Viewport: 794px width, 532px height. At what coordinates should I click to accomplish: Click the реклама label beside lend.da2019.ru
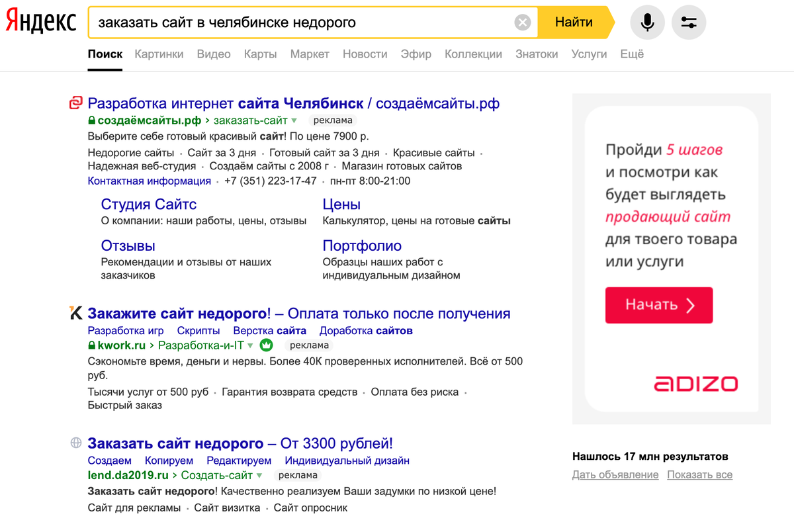click(x=298, y=475)
